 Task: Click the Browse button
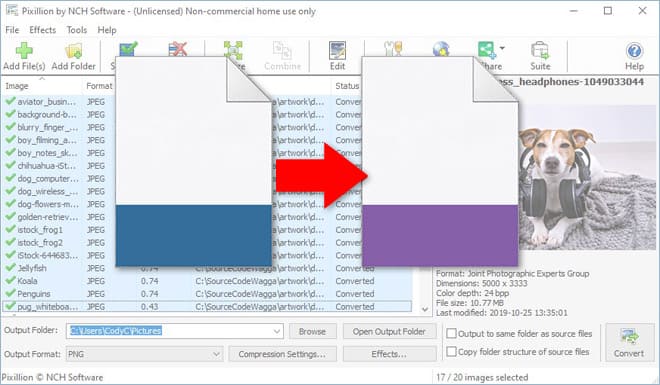pyautogui.click(x=312, y=332)
